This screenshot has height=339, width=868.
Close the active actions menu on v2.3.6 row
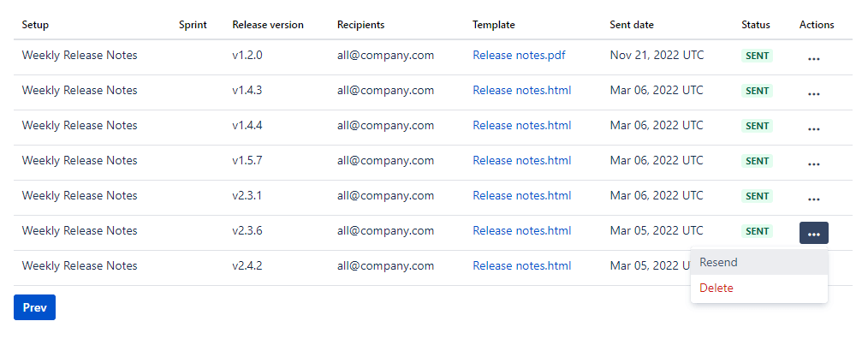pyautogui.click(x=814, y=233)
